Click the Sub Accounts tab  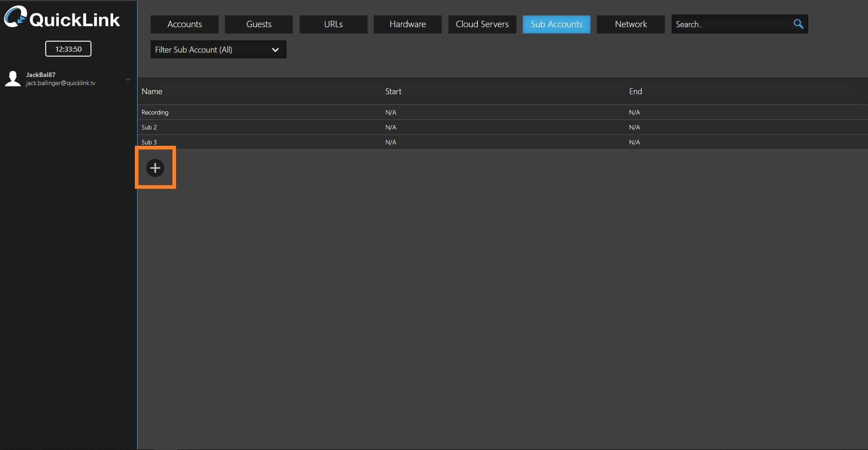(556, 24)
